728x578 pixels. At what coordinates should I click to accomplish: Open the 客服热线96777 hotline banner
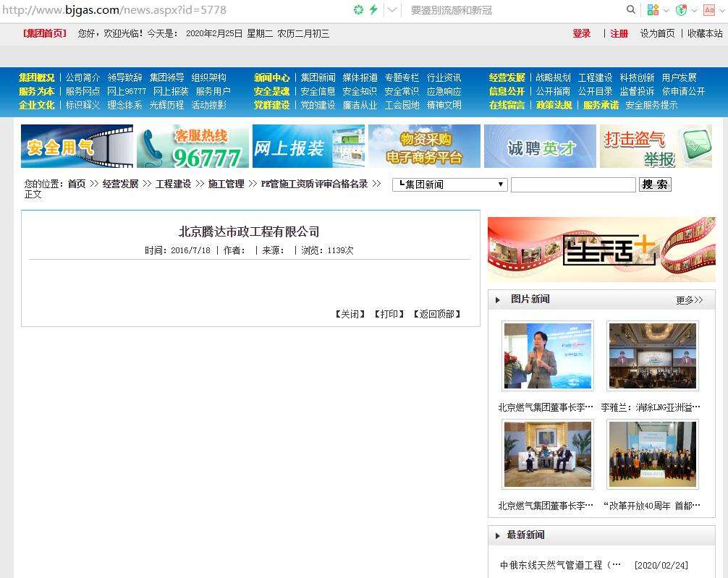(192, 145)
